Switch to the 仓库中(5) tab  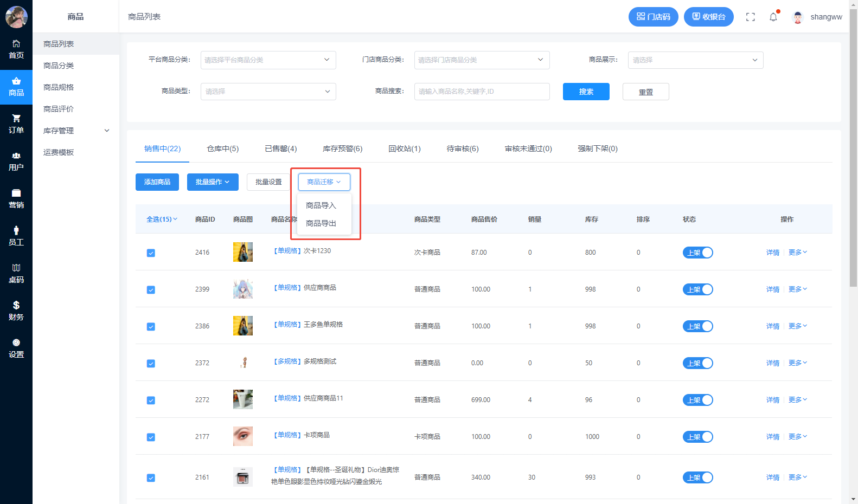point(222,148)
